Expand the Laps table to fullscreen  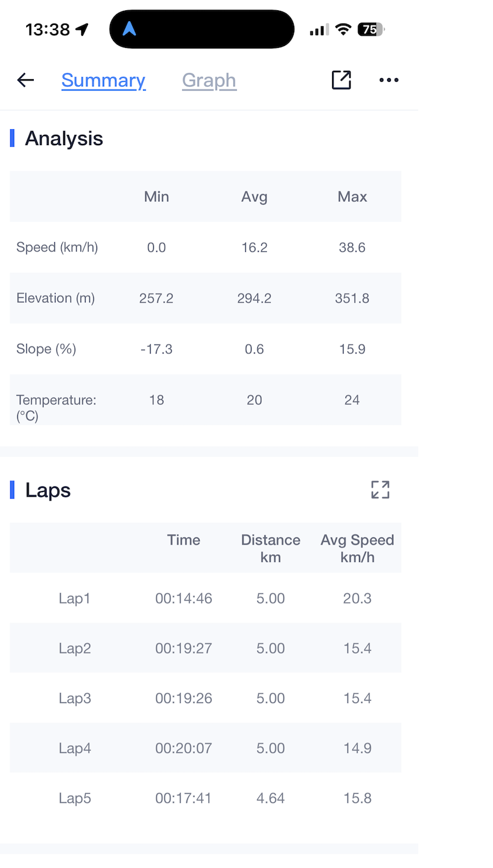click(x=380, y=490)
